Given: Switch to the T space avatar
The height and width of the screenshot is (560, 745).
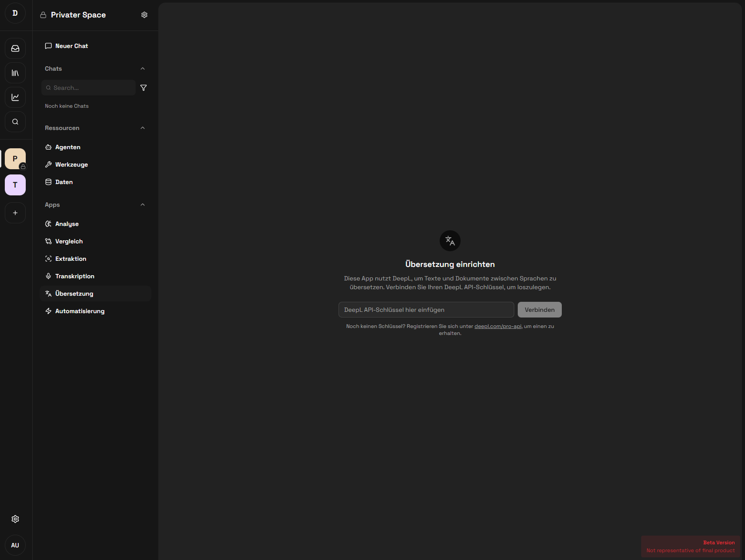Looking at the screenshot, I should [15, 185].
